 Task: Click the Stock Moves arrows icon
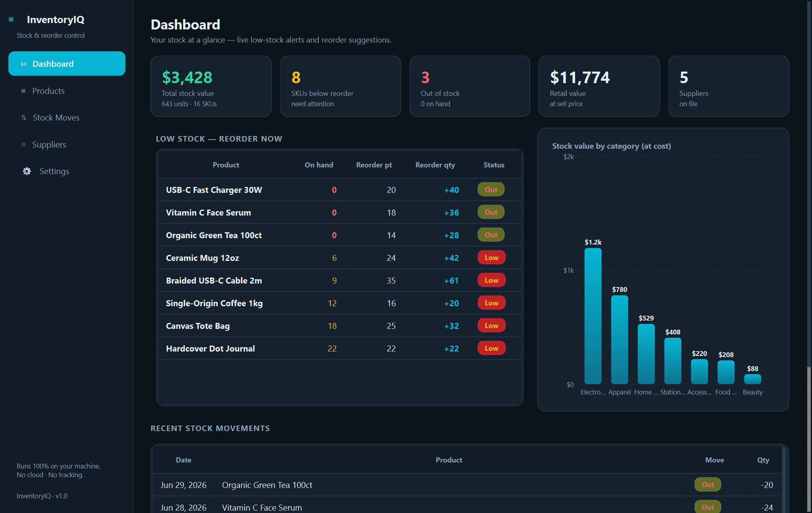[24, 118]
